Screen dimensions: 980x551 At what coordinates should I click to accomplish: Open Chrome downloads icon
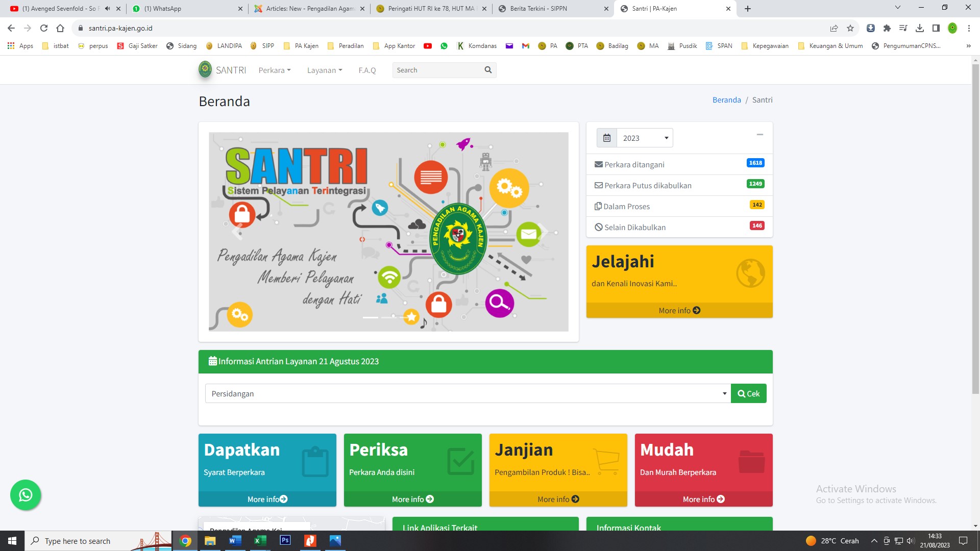pyautogui.click(x=920, y=28)
